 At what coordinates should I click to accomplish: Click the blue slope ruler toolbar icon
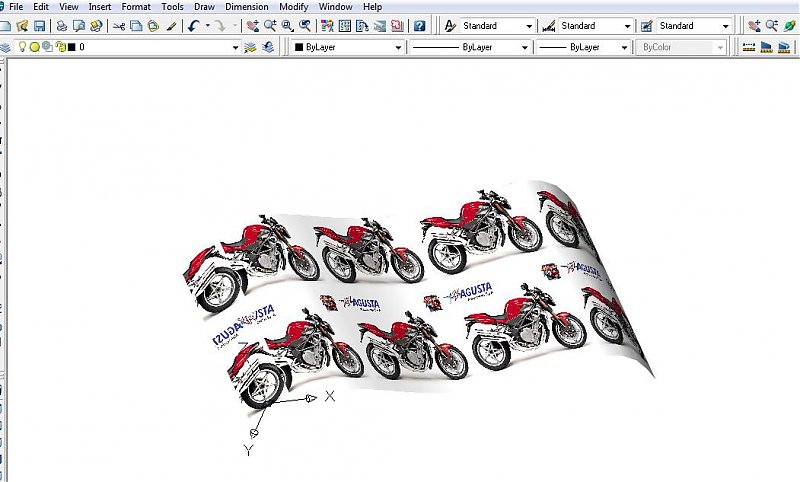point(766,47)
